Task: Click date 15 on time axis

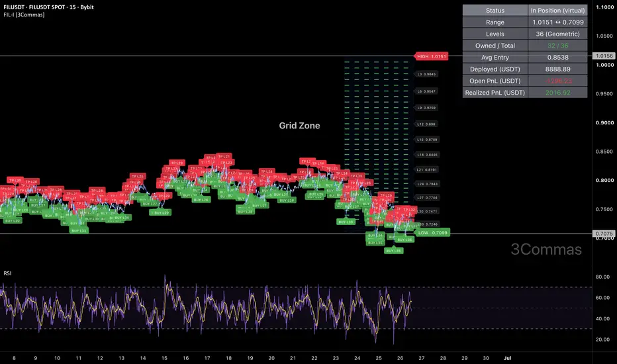Action: (x=164, y=358)
